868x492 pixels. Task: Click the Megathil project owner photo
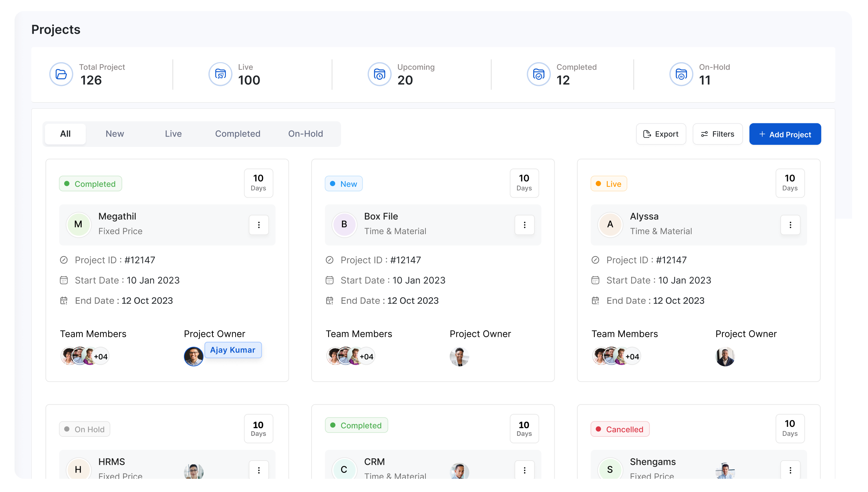tap(194, 356)
